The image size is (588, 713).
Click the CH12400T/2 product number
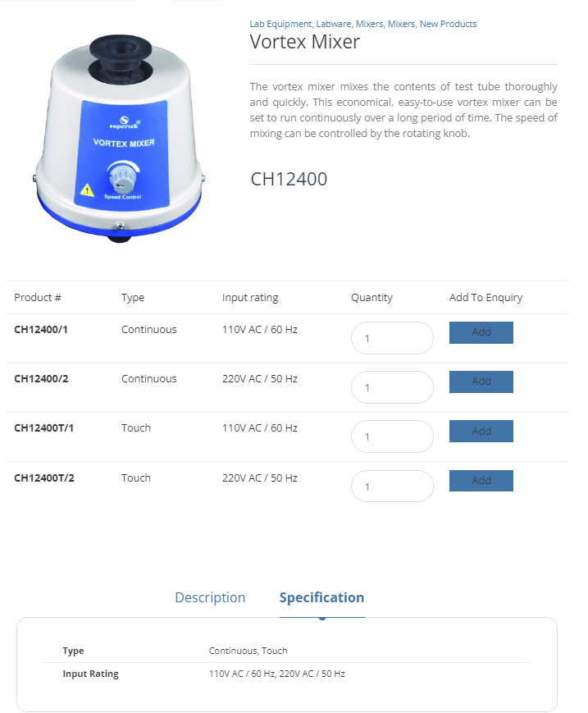click(x=44, y=478)
